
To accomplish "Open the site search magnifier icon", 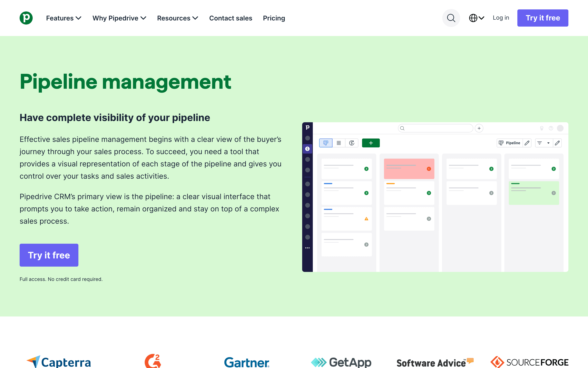I will tap(451, 18).
